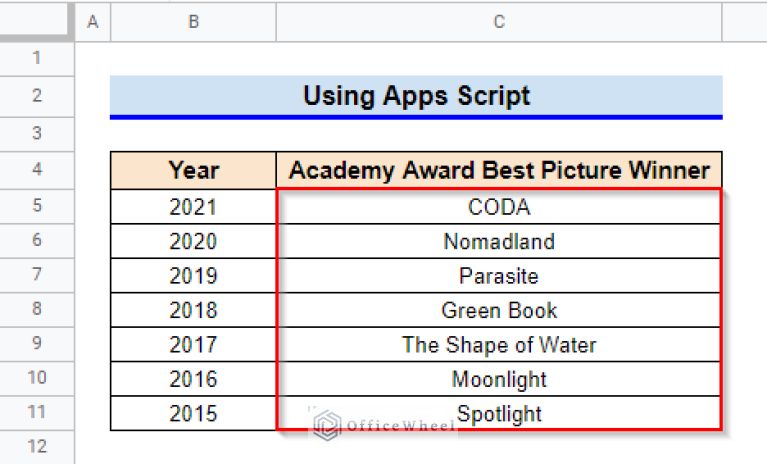Click the year 2015 cell

coord(193,413)
